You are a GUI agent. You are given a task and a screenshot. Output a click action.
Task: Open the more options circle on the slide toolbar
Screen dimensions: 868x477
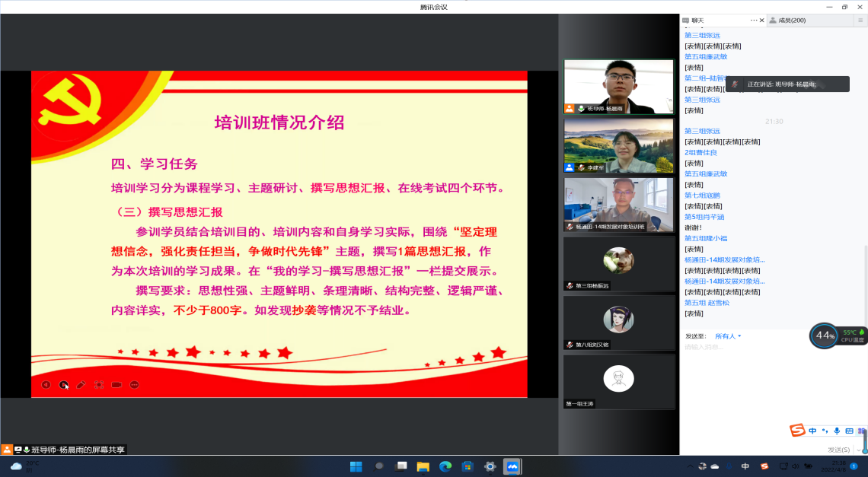135,385
